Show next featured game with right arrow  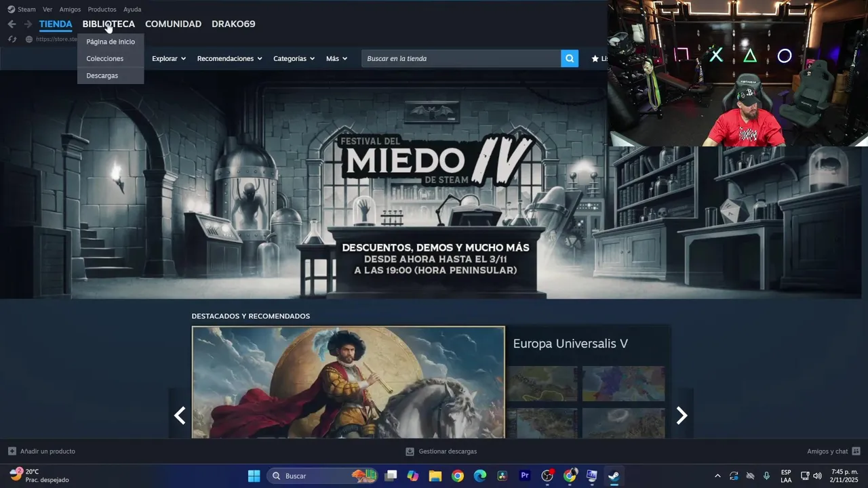(682, 415)
